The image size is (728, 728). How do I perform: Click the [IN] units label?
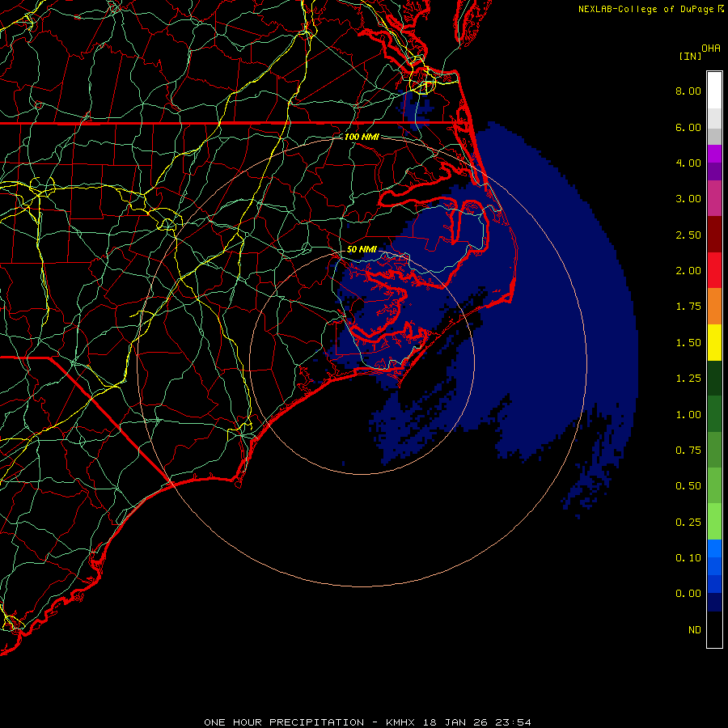tap(690, 56)
